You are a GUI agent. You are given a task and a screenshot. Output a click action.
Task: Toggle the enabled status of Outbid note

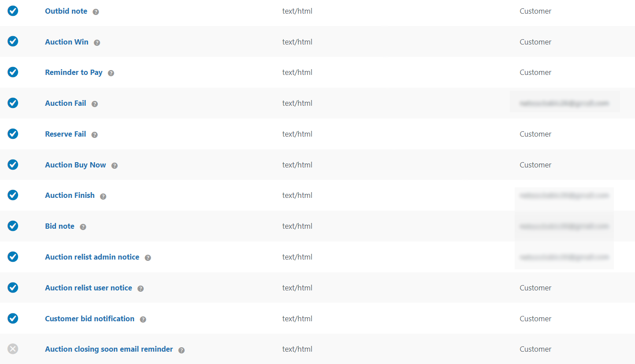[x=13, y=11]
